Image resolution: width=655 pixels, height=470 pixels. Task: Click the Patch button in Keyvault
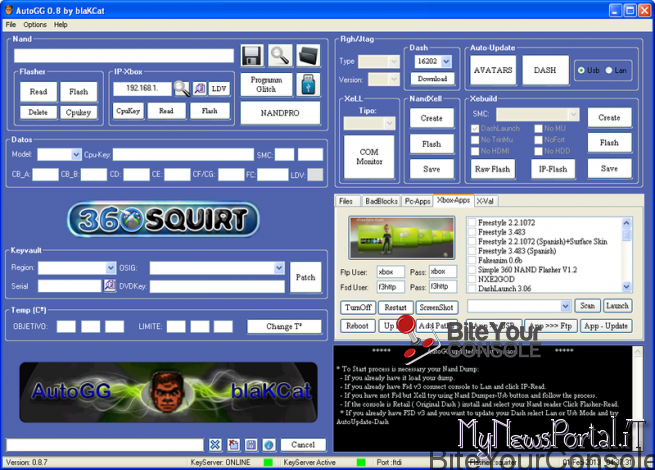(305, 277)
